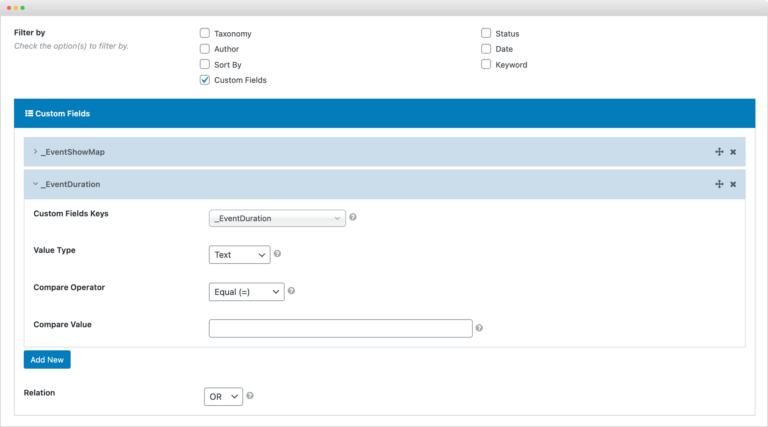This screenshot has width=768, height=427.
Task: Click help icon beside Relation dropdown
Action: [250, 396]
